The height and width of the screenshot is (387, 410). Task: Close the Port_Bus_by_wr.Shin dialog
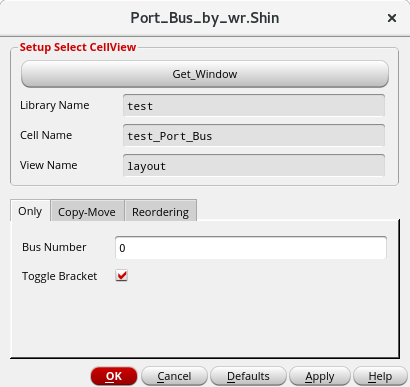tap(392, 18)
